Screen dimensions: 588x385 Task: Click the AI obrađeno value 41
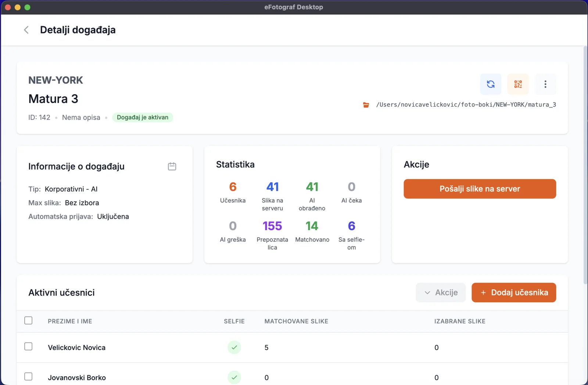(x=312, y=187)
